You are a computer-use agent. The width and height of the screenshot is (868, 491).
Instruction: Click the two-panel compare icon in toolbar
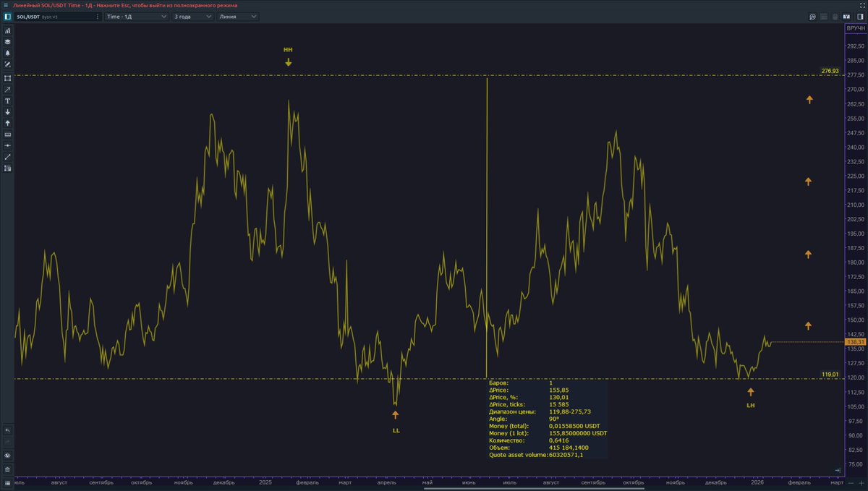(848, 17)
